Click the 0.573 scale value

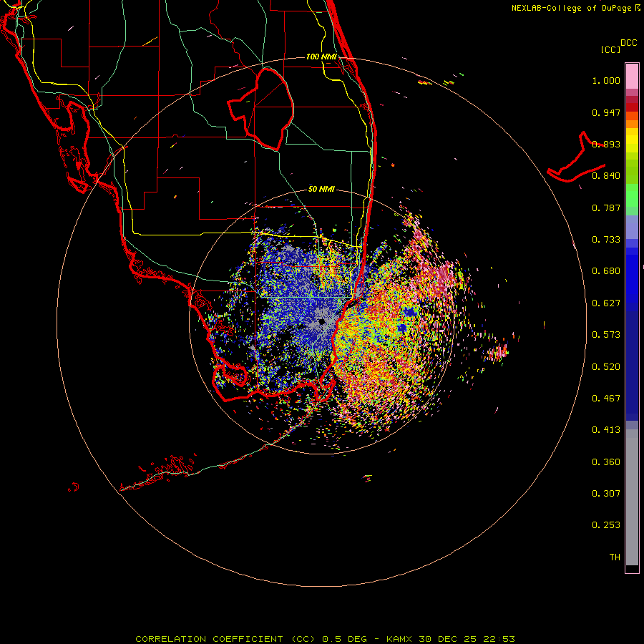click(606, 335)
